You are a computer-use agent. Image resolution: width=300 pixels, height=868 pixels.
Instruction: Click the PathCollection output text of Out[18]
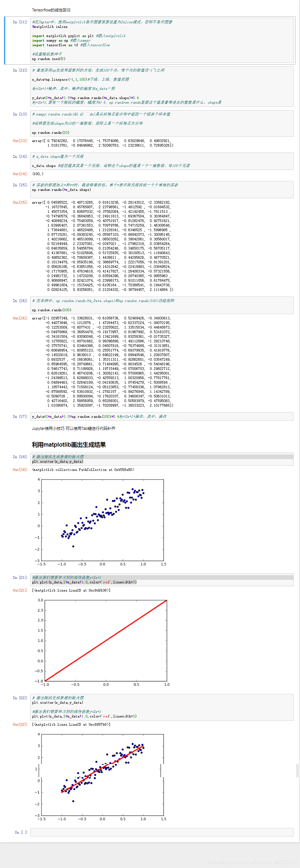tap(83, 470)
